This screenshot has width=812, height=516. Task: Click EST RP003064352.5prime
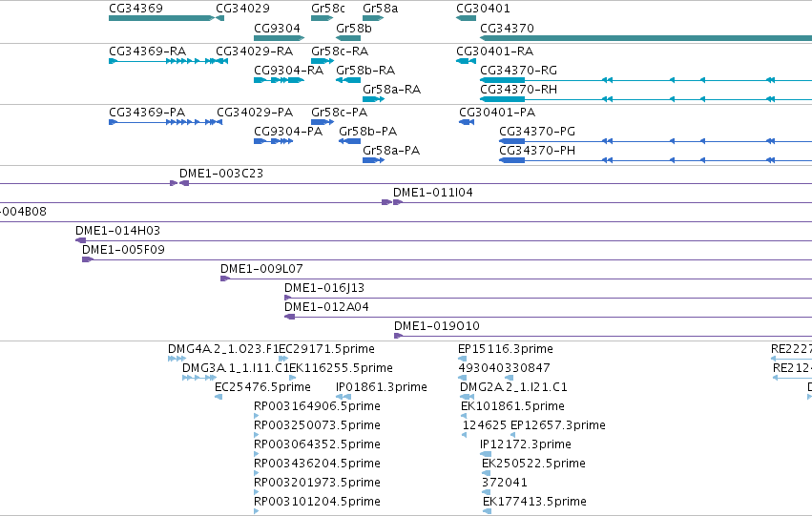pos(317,445)
